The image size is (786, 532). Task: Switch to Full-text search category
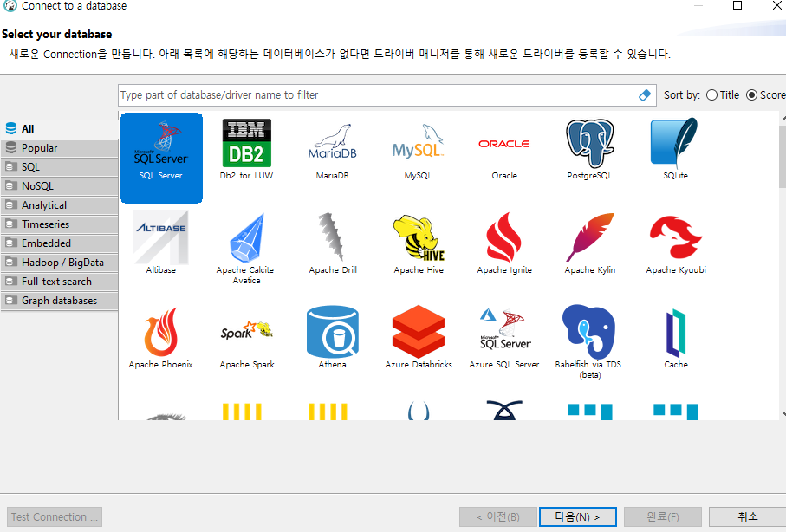click(x=59, y=282)
